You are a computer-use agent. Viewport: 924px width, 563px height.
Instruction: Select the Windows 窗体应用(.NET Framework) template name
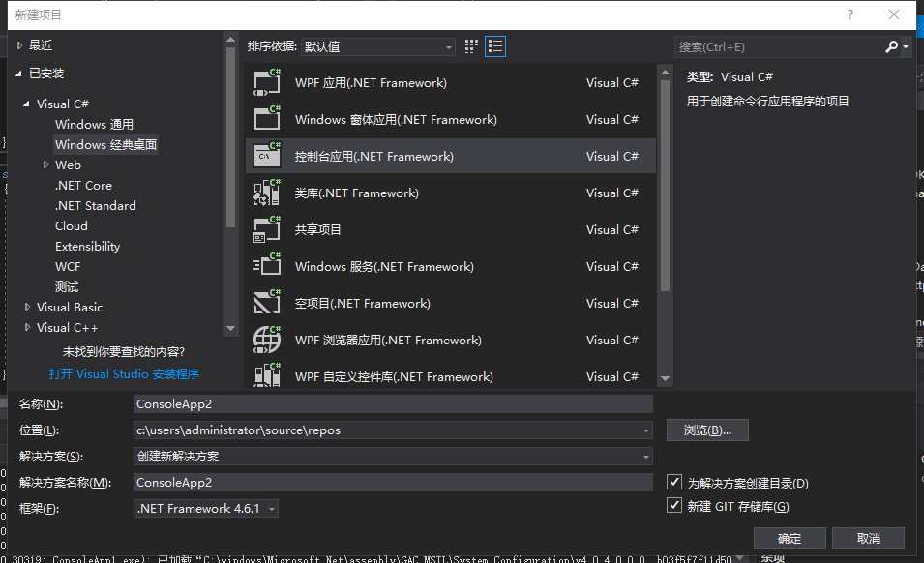tap(396, 120)
